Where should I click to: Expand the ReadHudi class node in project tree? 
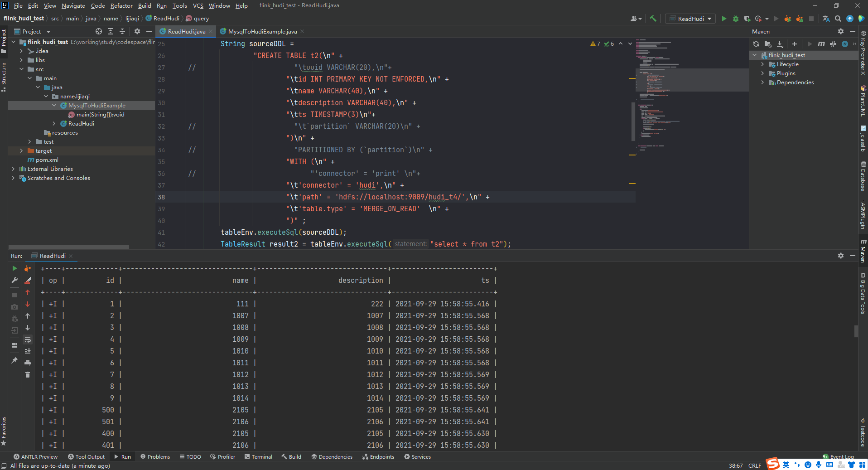(54, 124)
